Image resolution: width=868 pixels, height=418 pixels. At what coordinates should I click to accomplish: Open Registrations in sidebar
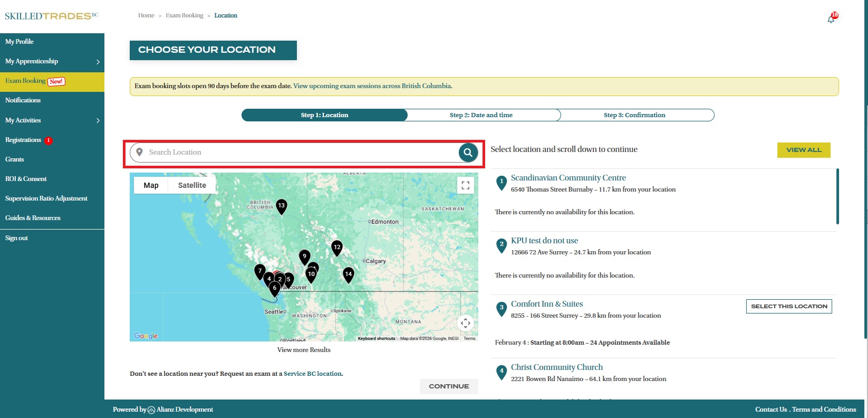point(23,140)
